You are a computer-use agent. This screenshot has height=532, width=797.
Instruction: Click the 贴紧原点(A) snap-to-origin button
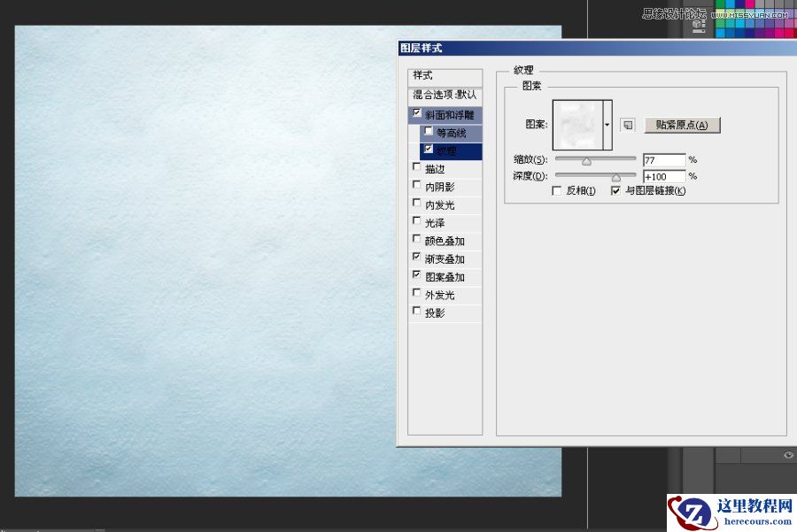click(x=680, y=125)
